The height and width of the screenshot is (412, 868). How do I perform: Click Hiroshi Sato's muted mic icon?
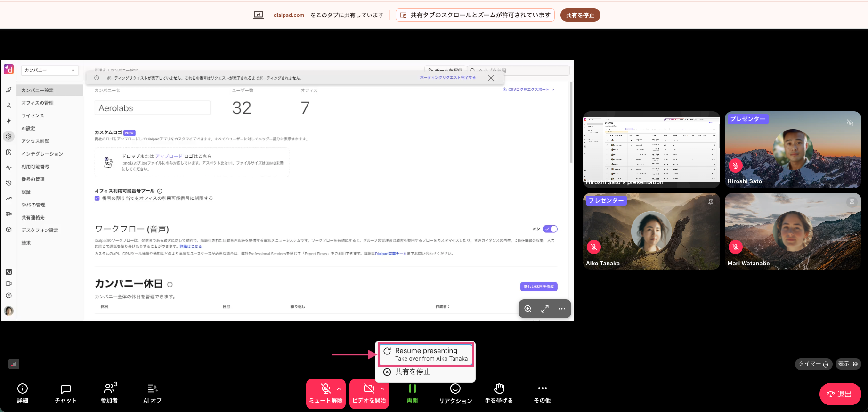[x=736, y=165]
